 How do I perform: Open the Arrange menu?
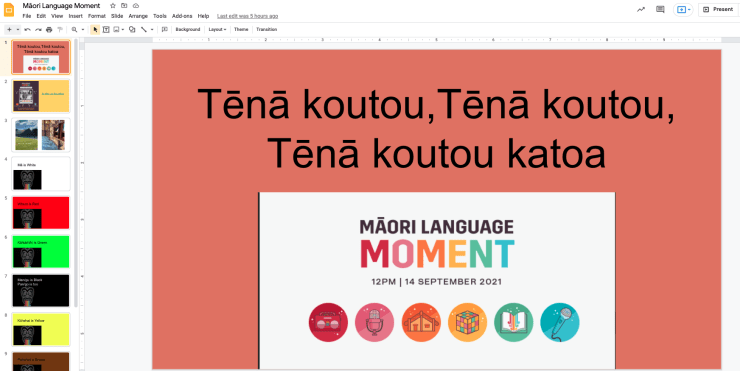(138, 16)
